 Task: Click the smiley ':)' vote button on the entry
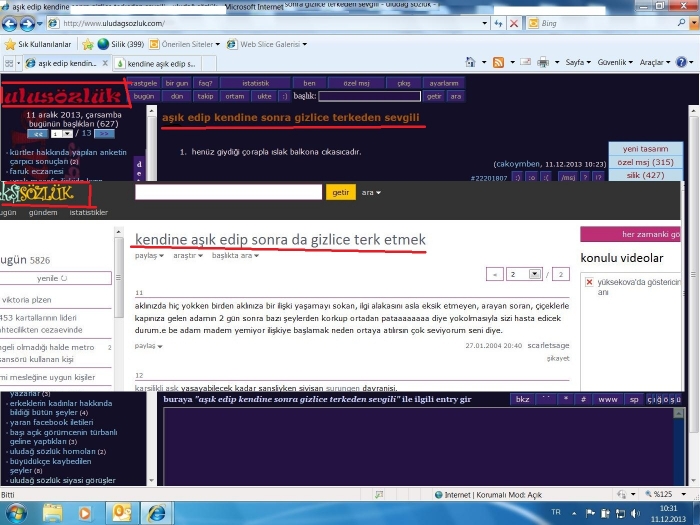(x=517, y=177)
